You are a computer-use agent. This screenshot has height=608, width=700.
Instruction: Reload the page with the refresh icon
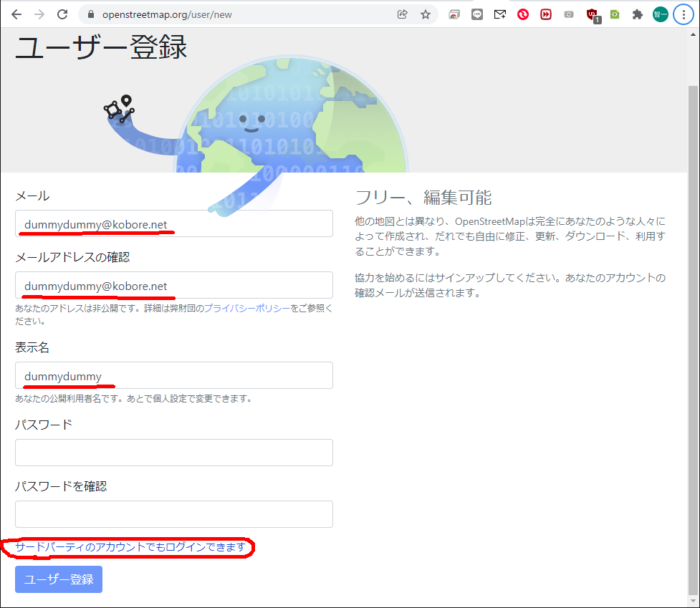62,14
